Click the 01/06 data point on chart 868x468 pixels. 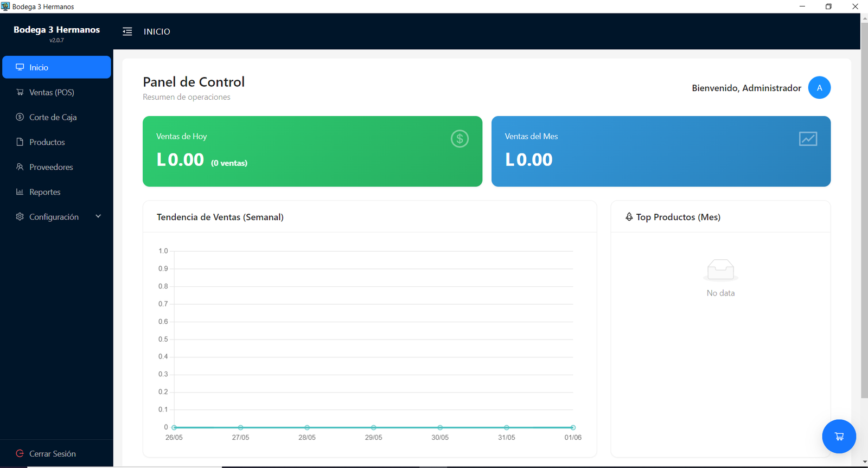pyautogui.click(x=573, y=427)
